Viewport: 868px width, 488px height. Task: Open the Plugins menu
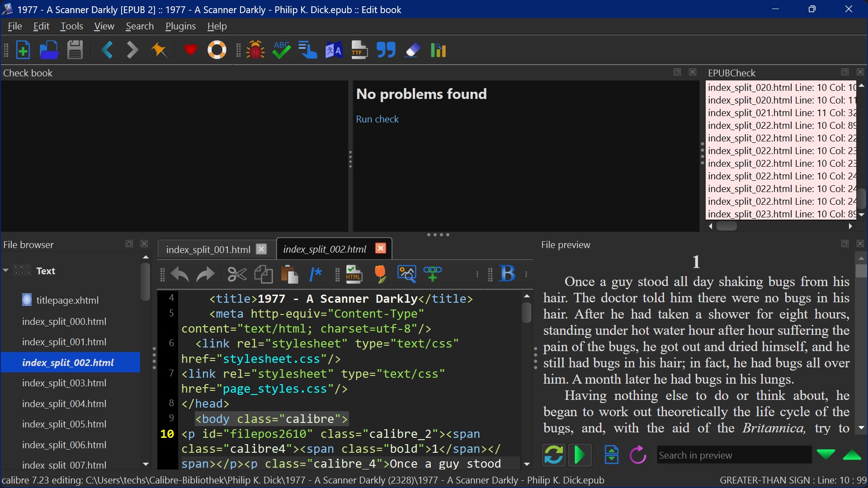(180, 26)
